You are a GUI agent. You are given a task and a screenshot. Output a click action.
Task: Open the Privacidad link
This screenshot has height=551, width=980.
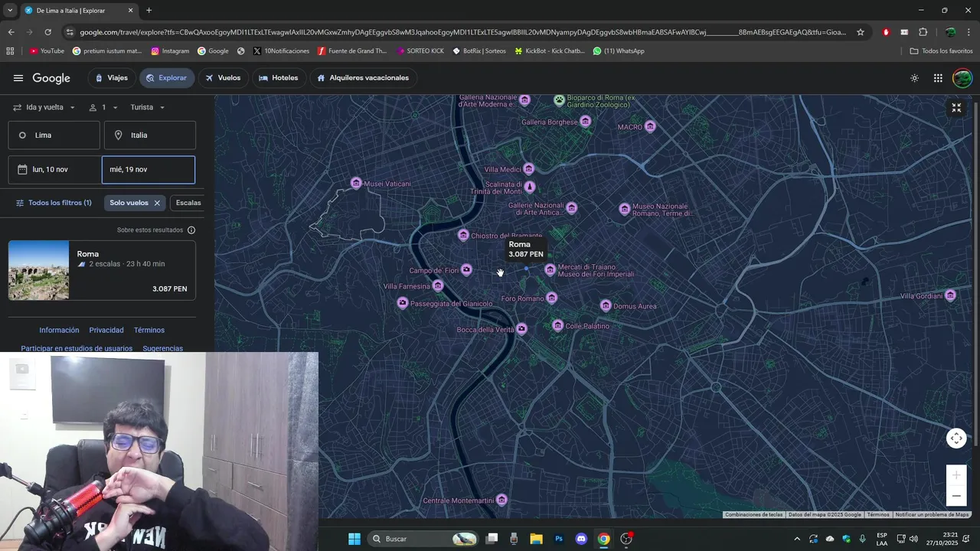click(x=106, y=330)
